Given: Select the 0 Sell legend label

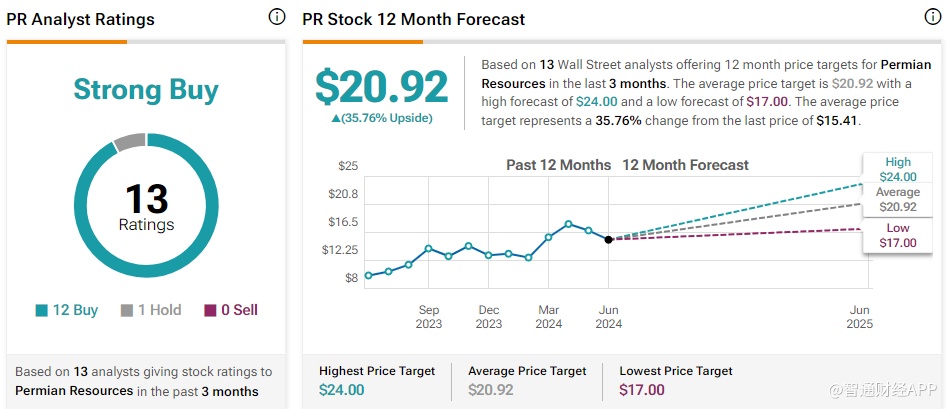Looking at the screenshot, I should point(239,311).
